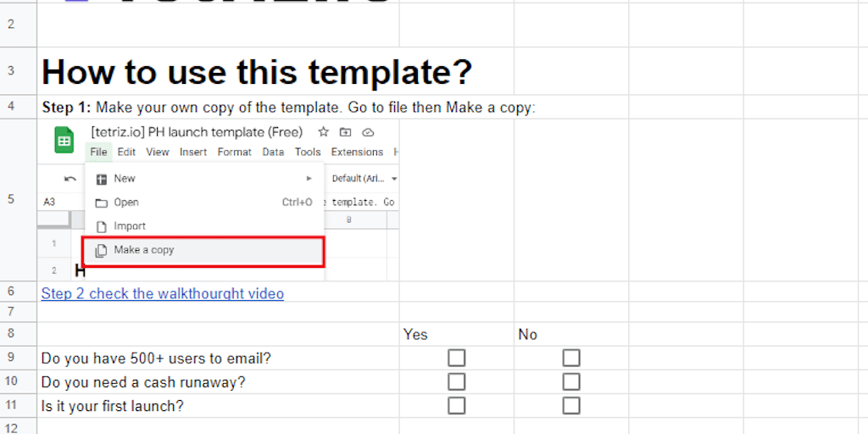
Task: Open the Default (Arial) font dropdown
Action: (x=364, y=179)
